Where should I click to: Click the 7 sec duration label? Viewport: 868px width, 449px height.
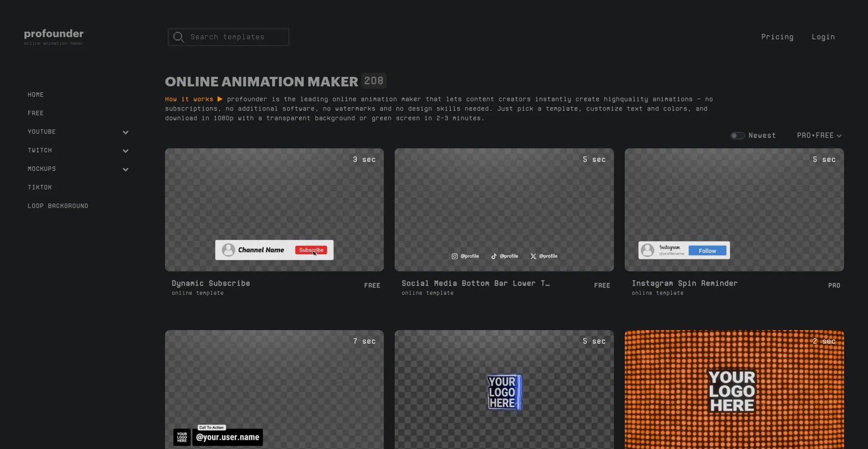pyautogui.click(x=364, y=341)
